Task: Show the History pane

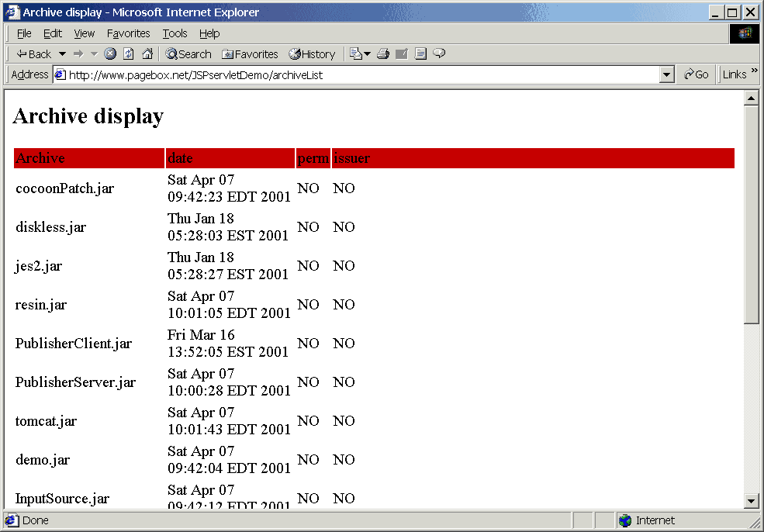Action: click(x=312, y=54)
